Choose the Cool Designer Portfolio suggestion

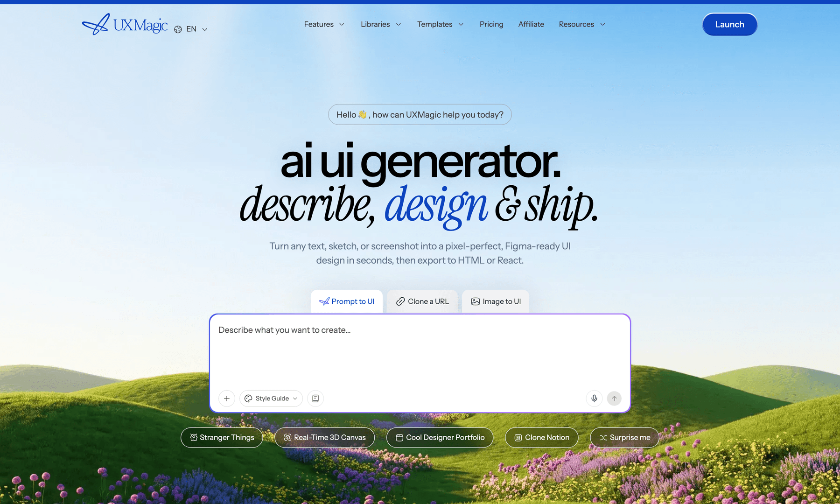click(440, 438)
